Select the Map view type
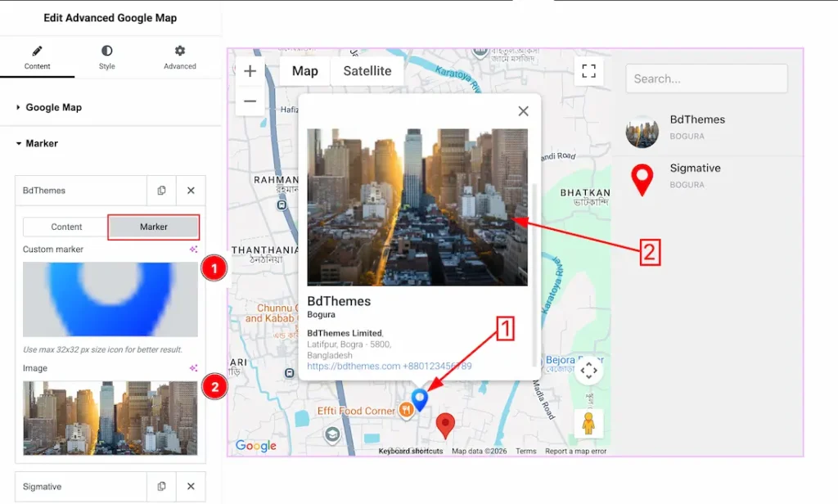This screenshot has width=838, height=504. (304, 71)
